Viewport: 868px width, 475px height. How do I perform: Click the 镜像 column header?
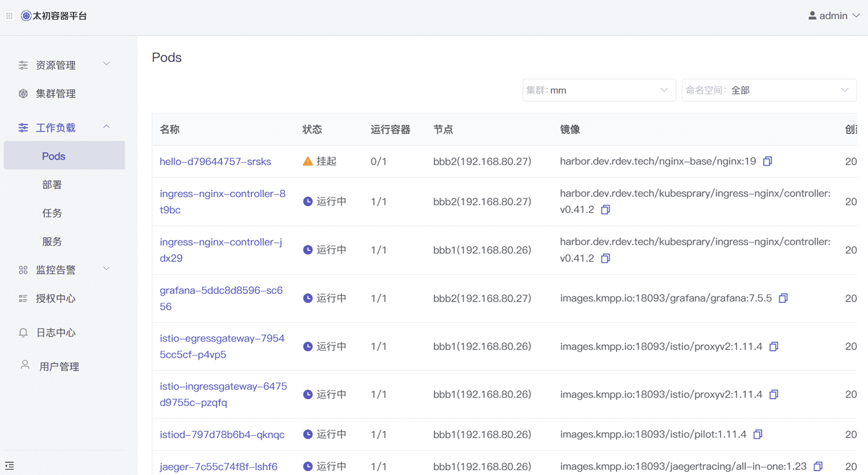(570, 129)
